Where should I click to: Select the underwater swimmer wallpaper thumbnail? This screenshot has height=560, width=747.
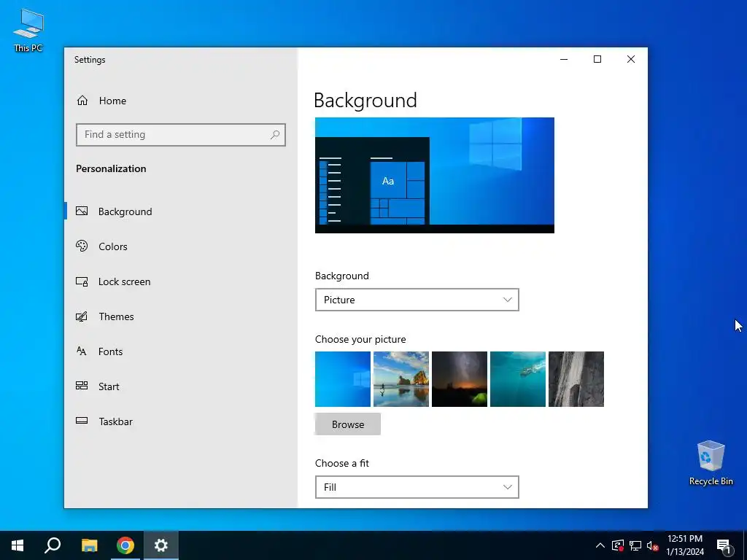(518, 379)
